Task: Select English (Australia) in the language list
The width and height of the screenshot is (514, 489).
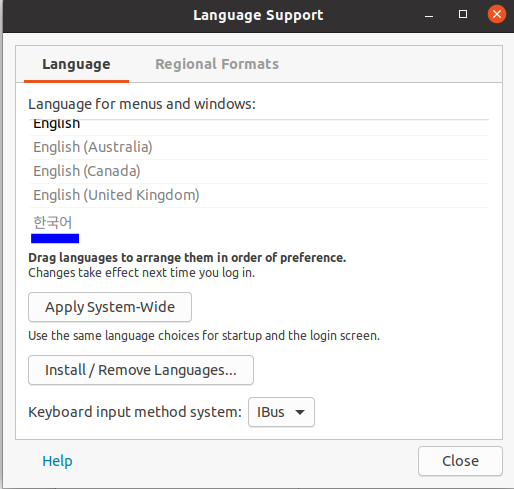Action: pyautogui.click(x=259, y=147)
